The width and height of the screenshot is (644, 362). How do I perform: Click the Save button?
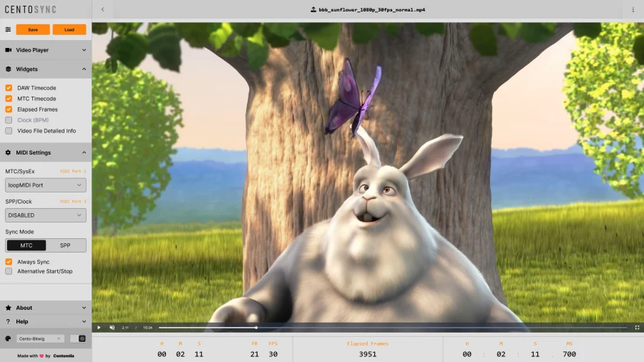tap(33, 29)
